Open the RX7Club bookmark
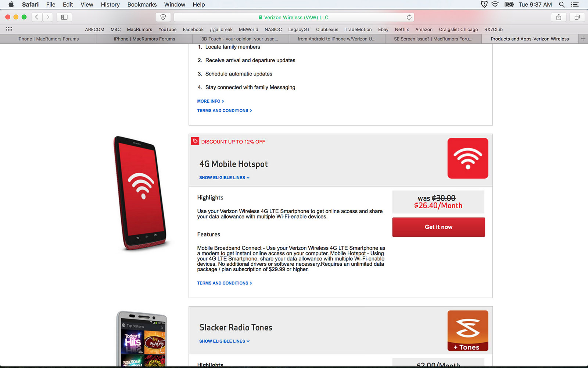 494,29
